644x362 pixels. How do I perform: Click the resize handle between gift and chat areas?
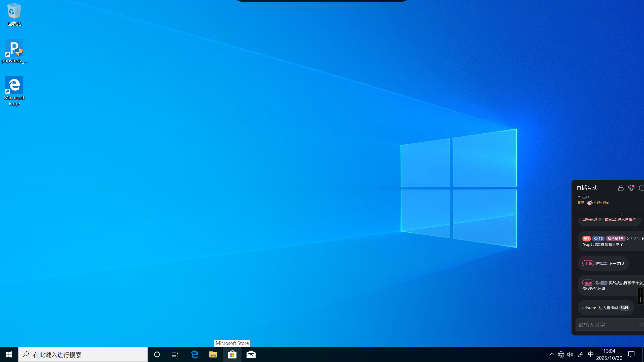pyautogui.click(x=622, y=215)
